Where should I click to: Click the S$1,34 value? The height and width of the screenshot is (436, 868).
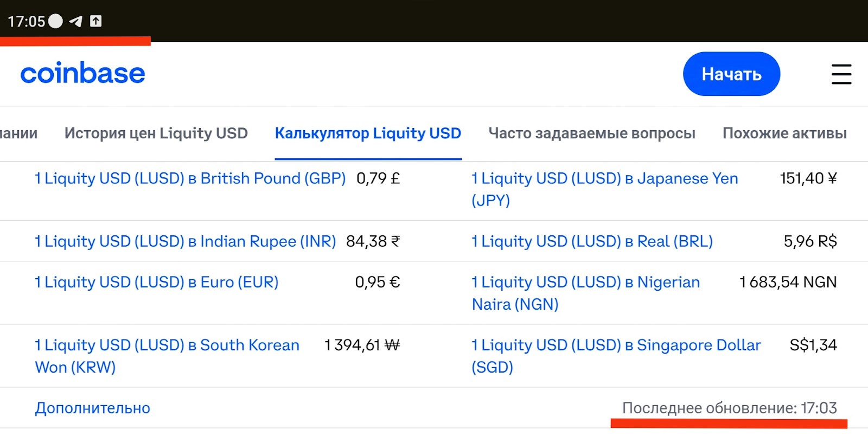(813, 345)
